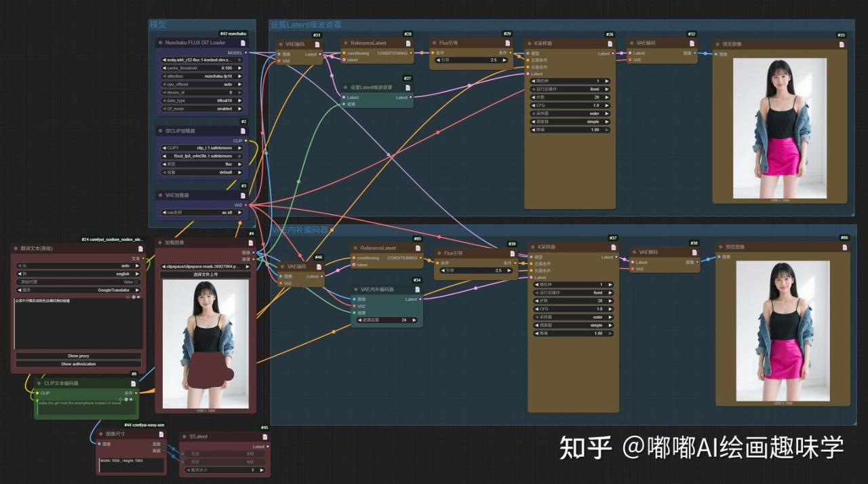Viewport: 868px width, 484px height.
Task: Click the document icon on 翻译文本(高级) node
Action: click(140, 248)
